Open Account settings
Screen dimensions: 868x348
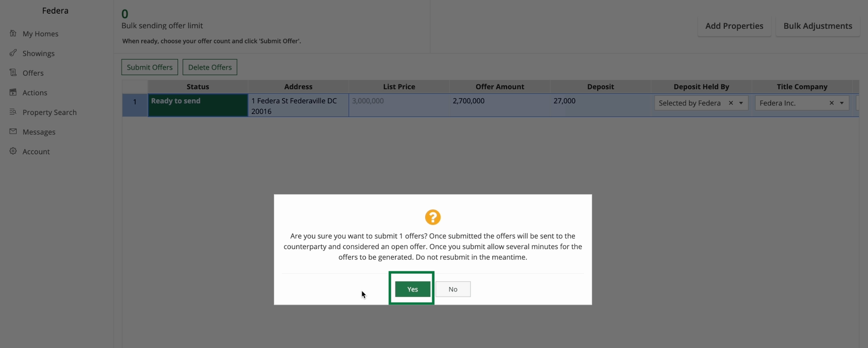[x=36, y=152]
